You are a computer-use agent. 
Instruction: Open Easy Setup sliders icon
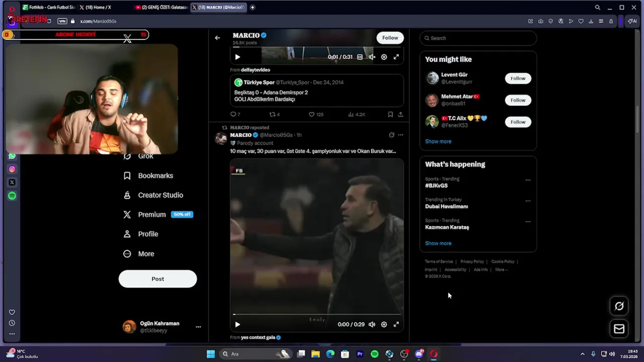click(x=601, y=21)
